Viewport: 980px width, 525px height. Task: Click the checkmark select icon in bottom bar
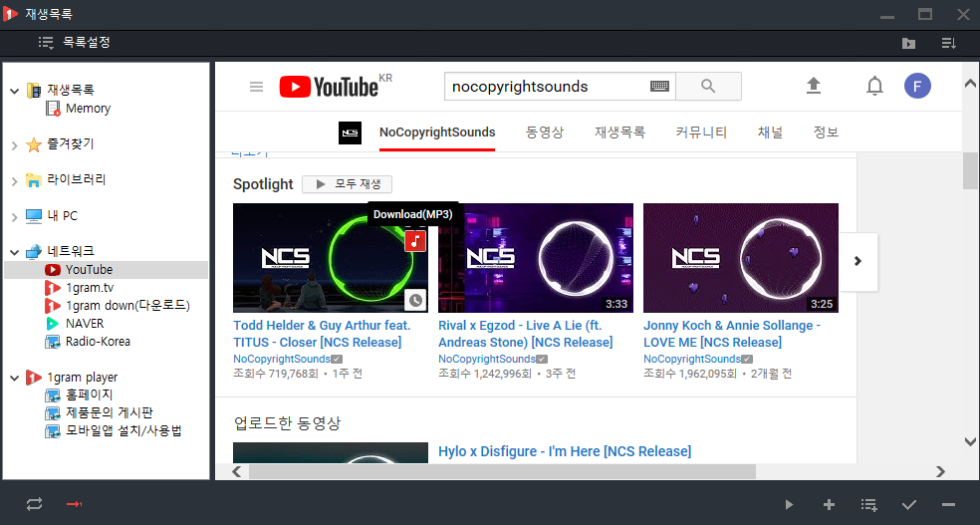[909, 504]
